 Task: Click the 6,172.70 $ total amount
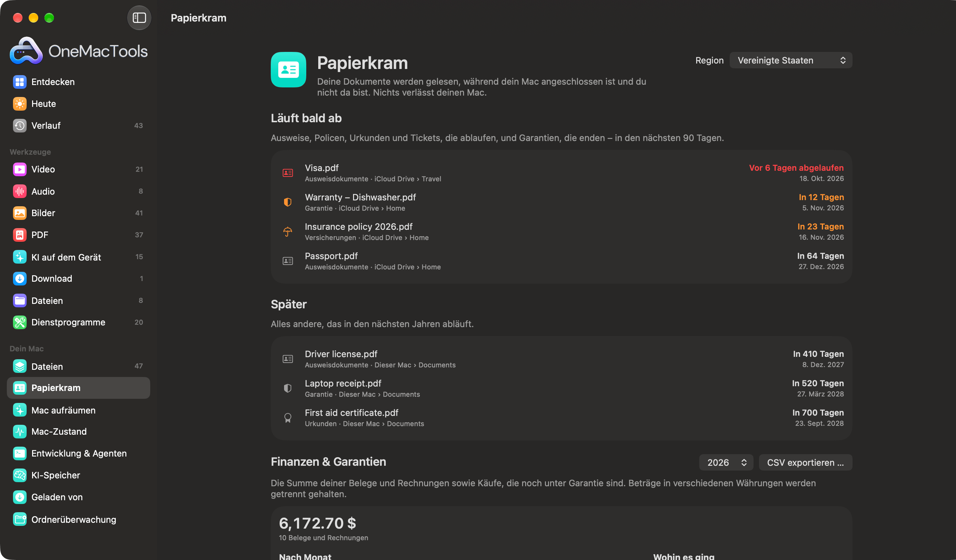coord(318,523)
